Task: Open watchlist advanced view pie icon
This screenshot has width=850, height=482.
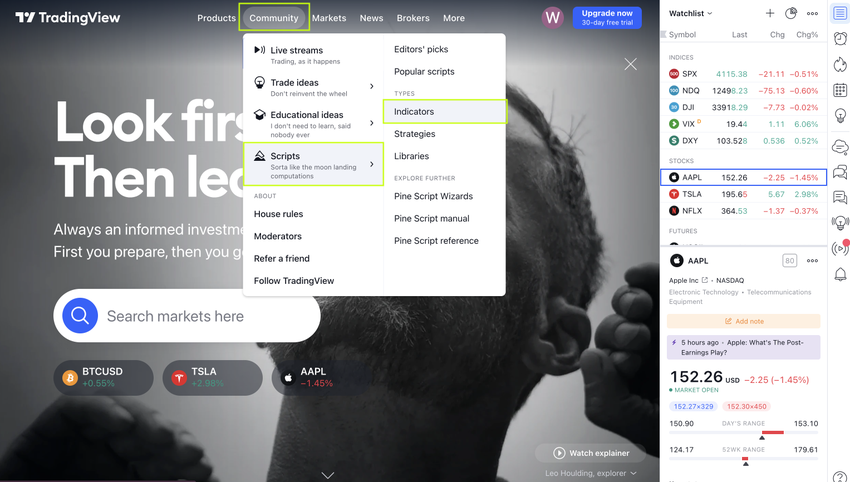Action: 791,13
